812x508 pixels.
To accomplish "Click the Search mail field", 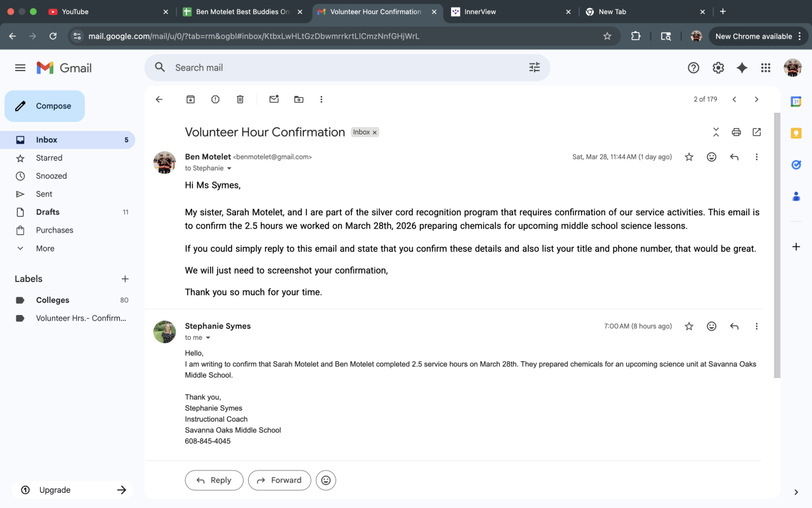I will click(x=343, y=68).
